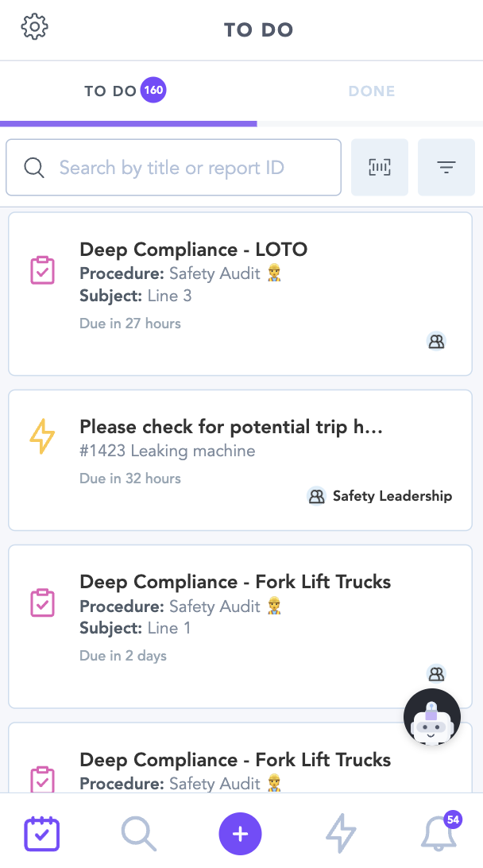Open the filter options button
This screenshot has width=483, height=868.
[446, 168]
